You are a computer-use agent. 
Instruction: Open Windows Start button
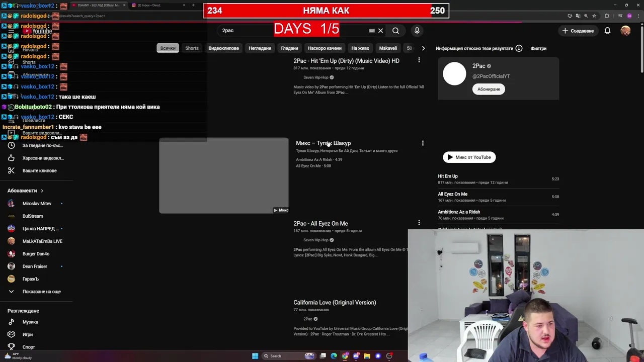255,356
